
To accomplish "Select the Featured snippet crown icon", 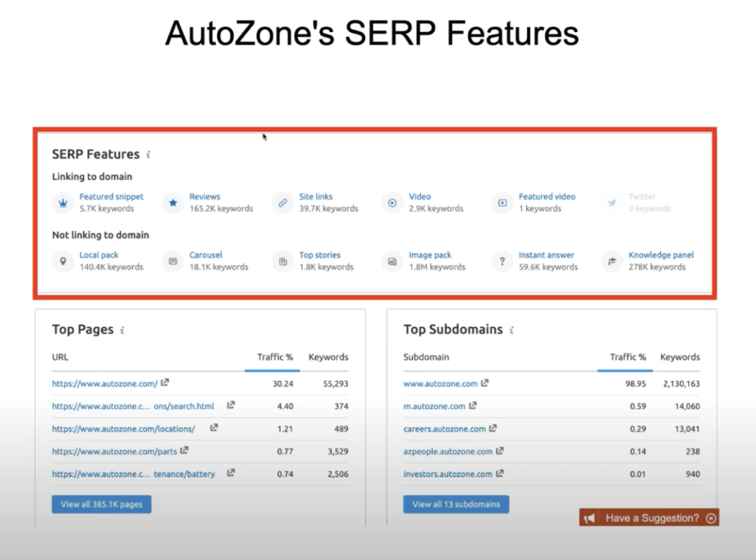I will point(63,202).
